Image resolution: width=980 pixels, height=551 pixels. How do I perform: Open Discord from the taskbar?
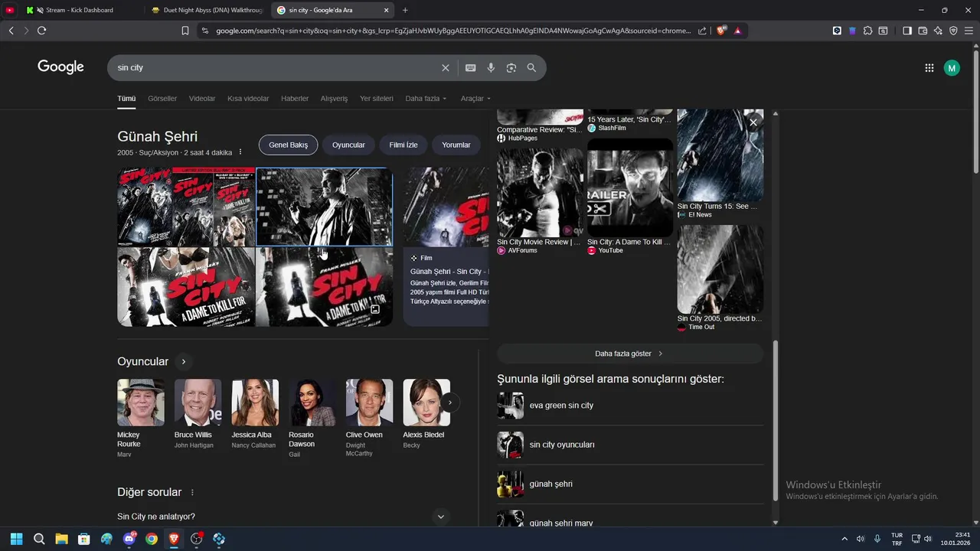click(x=129, y=539)
